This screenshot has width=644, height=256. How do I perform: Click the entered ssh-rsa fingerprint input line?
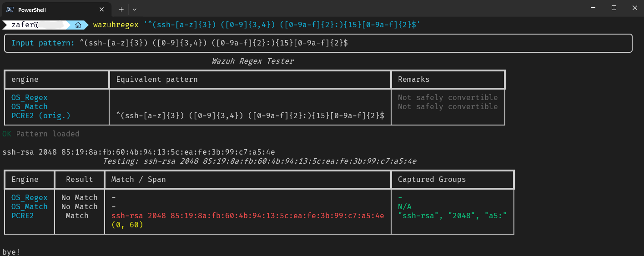pyautogui.click(x=139, y=152)
